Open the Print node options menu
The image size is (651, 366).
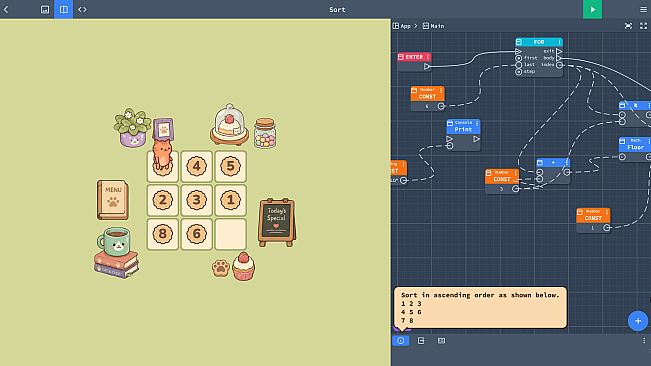click(477, 123)
